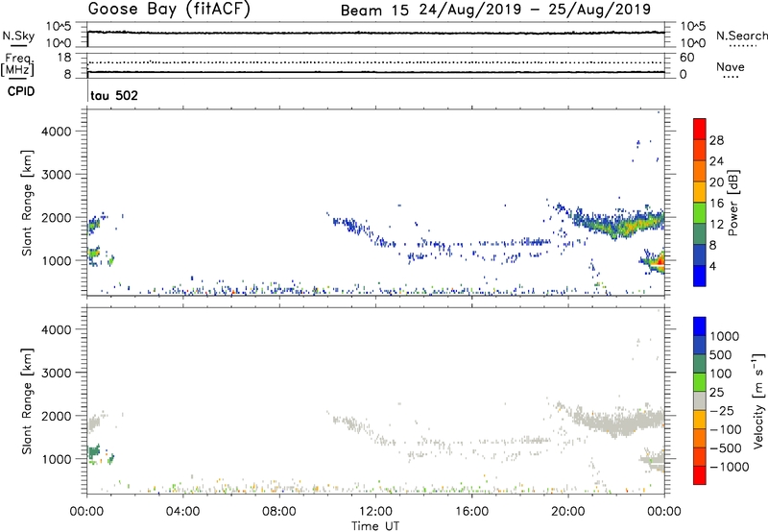The width and height of the screenshot is (768, 532).
Task: Click the dotted Nave trace in the frequency panel
Action: pos(375,62)
